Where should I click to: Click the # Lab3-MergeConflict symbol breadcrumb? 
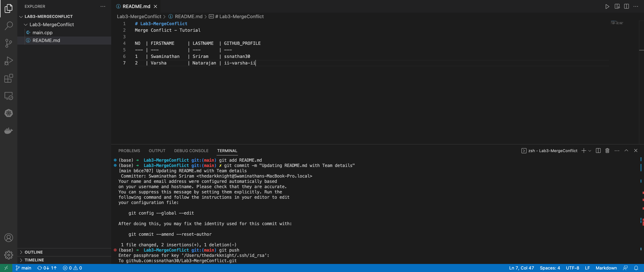pos(236,16)
